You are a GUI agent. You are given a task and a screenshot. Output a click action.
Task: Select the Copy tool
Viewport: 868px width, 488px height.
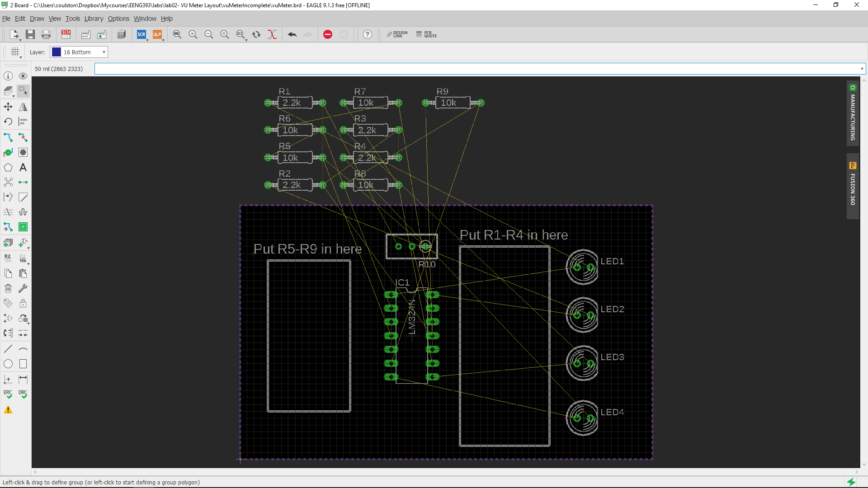[x=8, y=273]
